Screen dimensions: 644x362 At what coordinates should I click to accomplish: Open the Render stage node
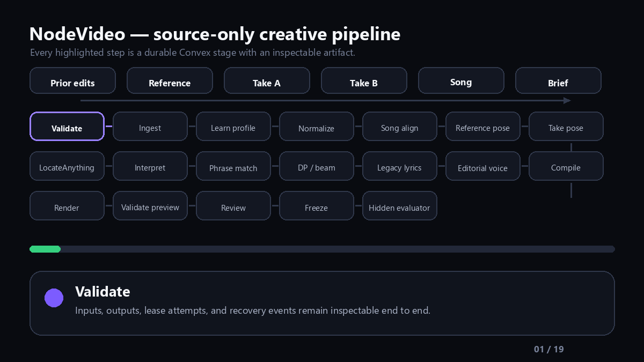coord(67,206)
